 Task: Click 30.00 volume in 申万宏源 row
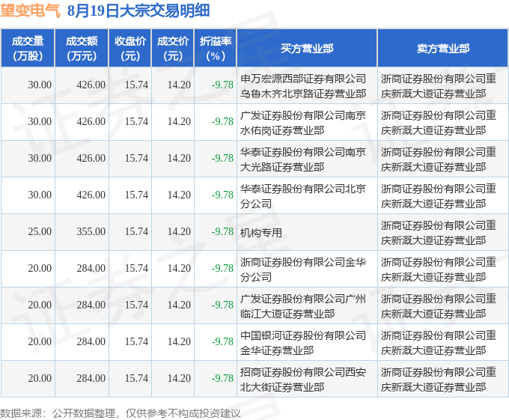tap(40, 85)
